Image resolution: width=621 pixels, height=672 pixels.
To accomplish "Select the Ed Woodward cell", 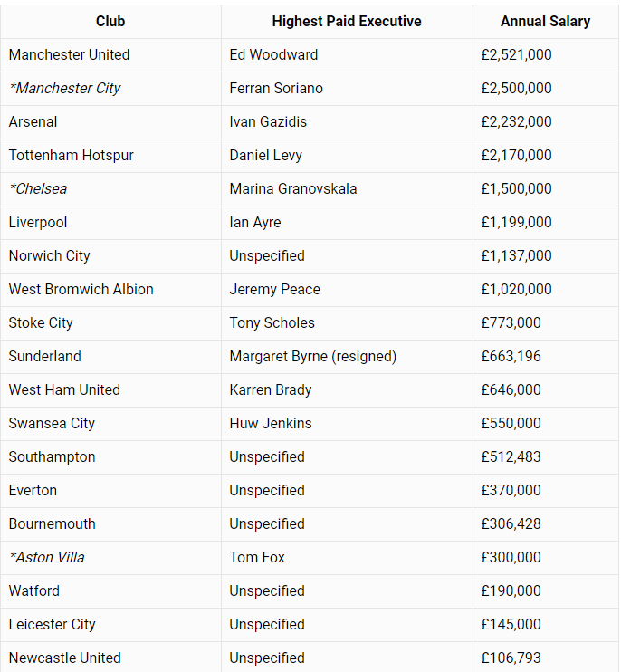I will (x=347, y=55).
